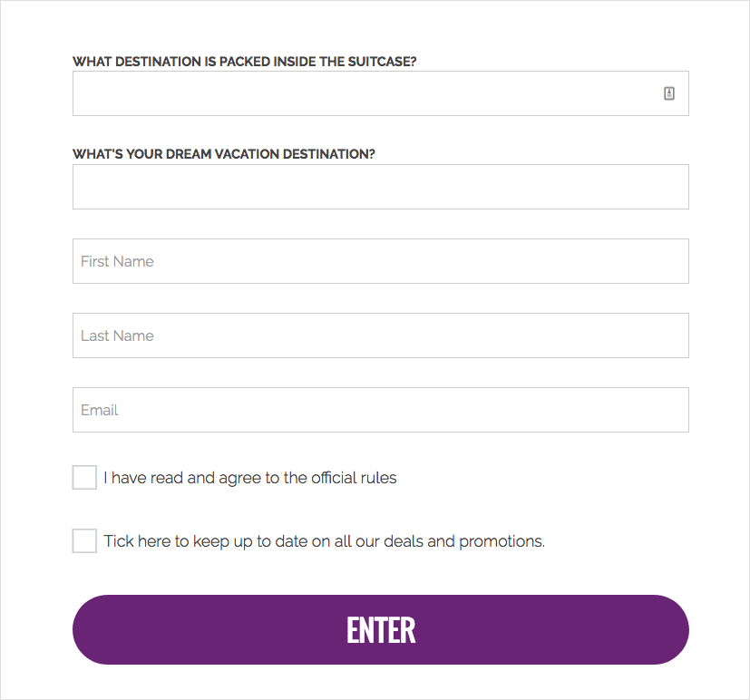Image resolution: width=750 pixels, height=700 pixels.
Task: Click the "I have read and agree" label text
Action: coord(181,478)
